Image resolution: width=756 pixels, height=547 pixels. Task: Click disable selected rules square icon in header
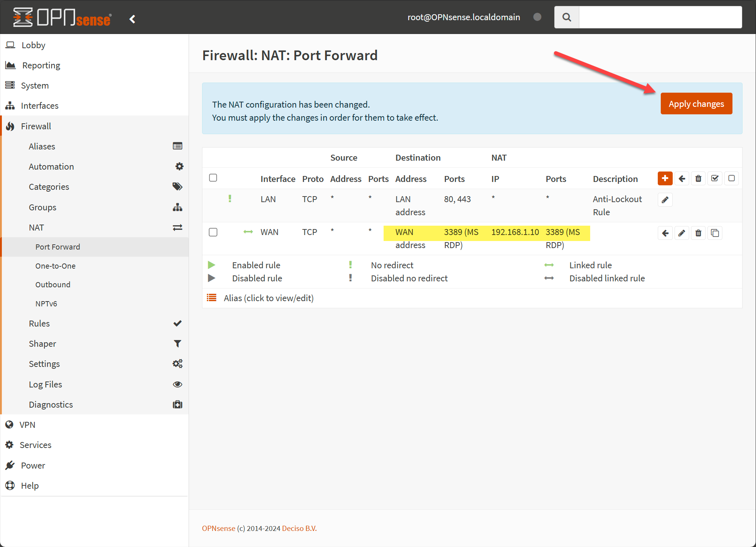731,179
